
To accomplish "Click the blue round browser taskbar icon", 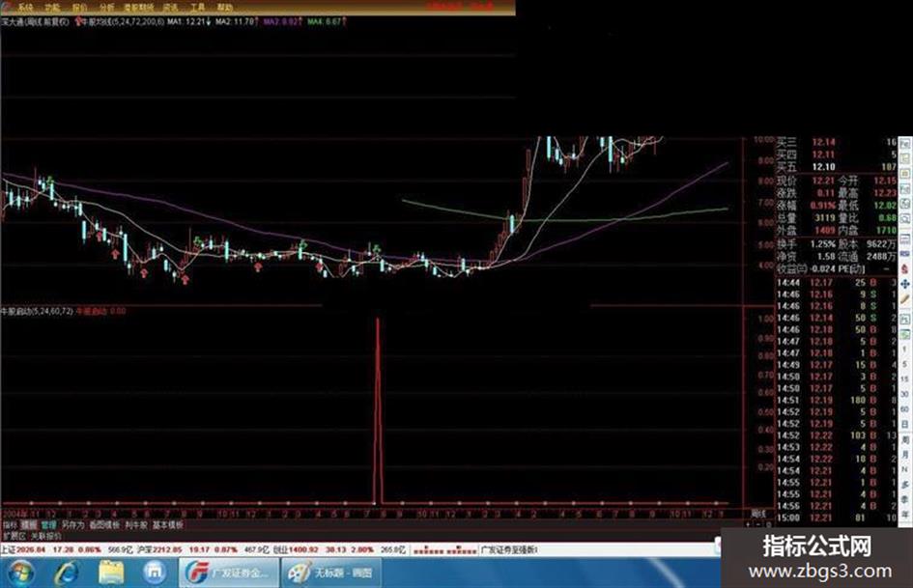I will click(155, 573).
